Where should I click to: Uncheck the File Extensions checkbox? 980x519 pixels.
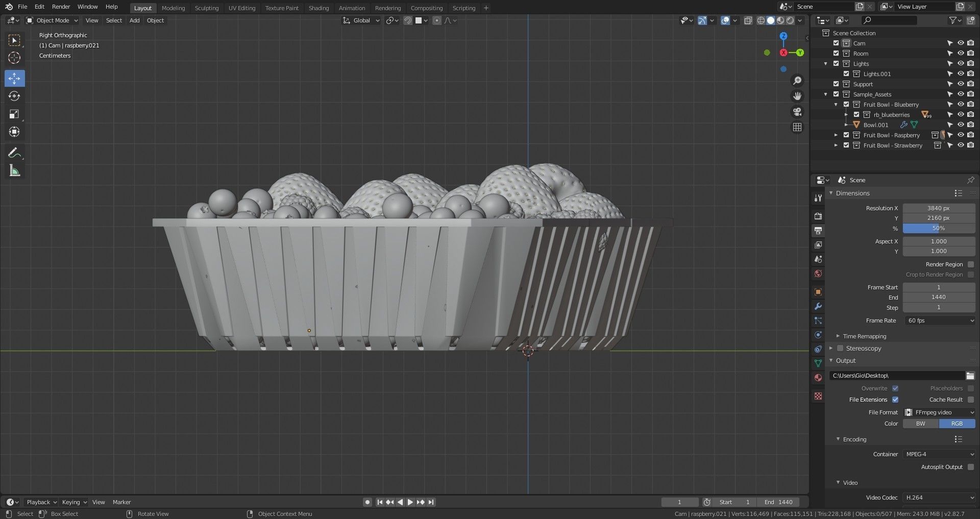point(895,400)
